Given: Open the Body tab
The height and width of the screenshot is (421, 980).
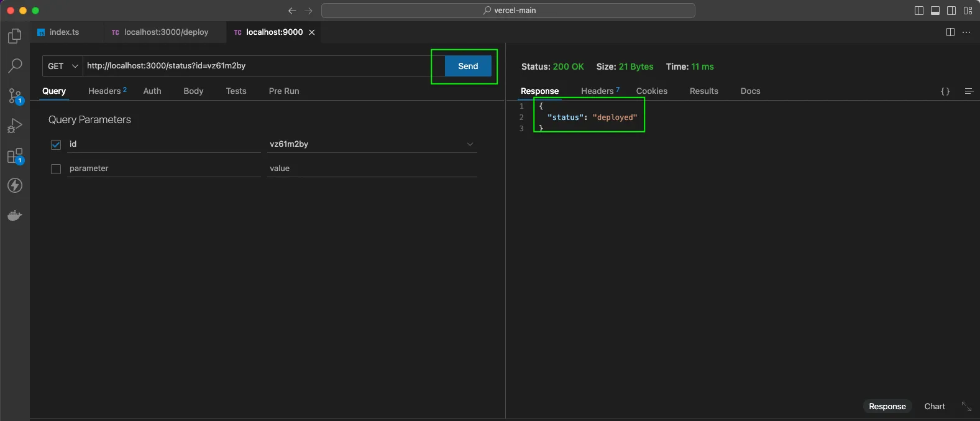Looking at the screenshot, I should [193, 91].
